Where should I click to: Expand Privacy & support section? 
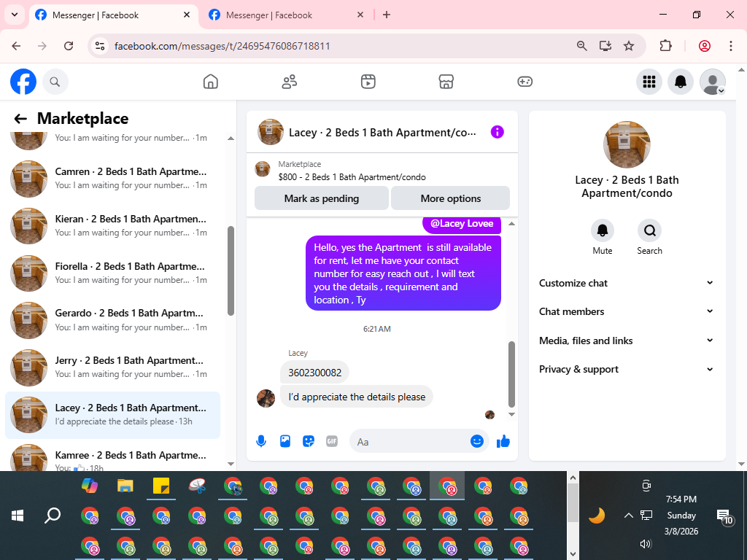627,369
